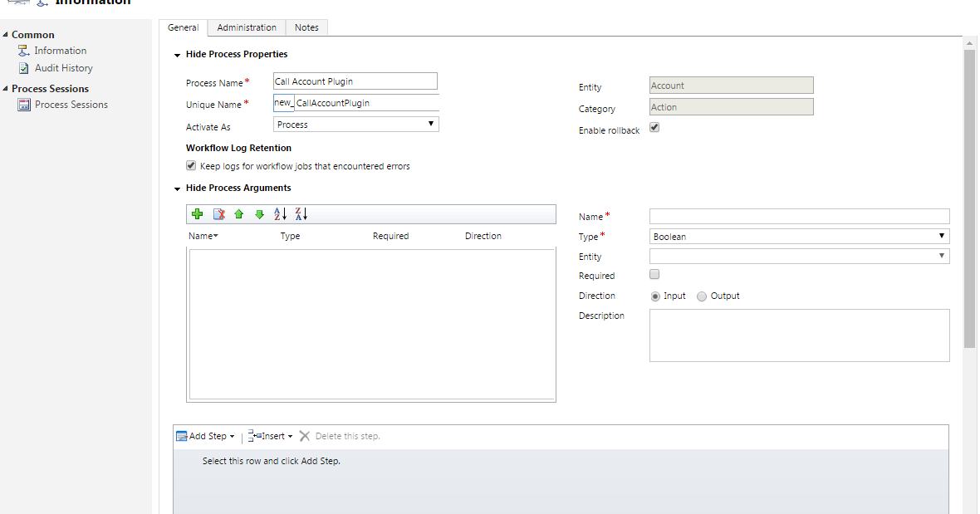Move argument down with the green down arrow
This screenshot has height=514, width=980.
pos(258,214)
